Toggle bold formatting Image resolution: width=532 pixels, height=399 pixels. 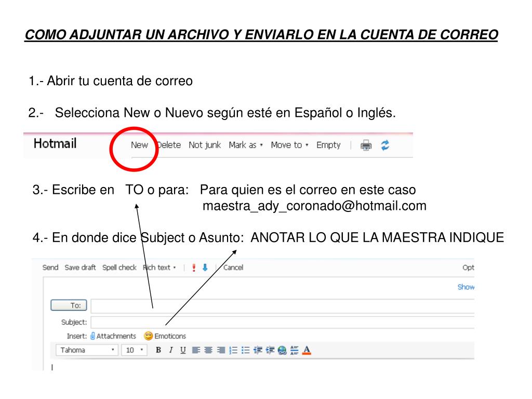(x=158, y=350)
